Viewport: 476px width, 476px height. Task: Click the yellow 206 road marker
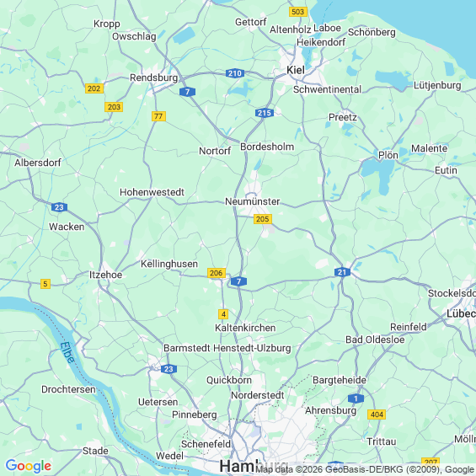point(217,273)
